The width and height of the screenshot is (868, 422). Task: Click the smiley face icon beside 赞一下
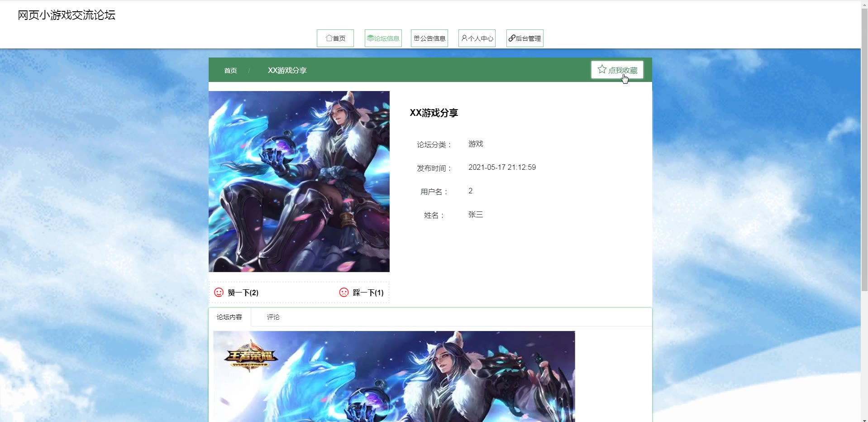[219, 293]
